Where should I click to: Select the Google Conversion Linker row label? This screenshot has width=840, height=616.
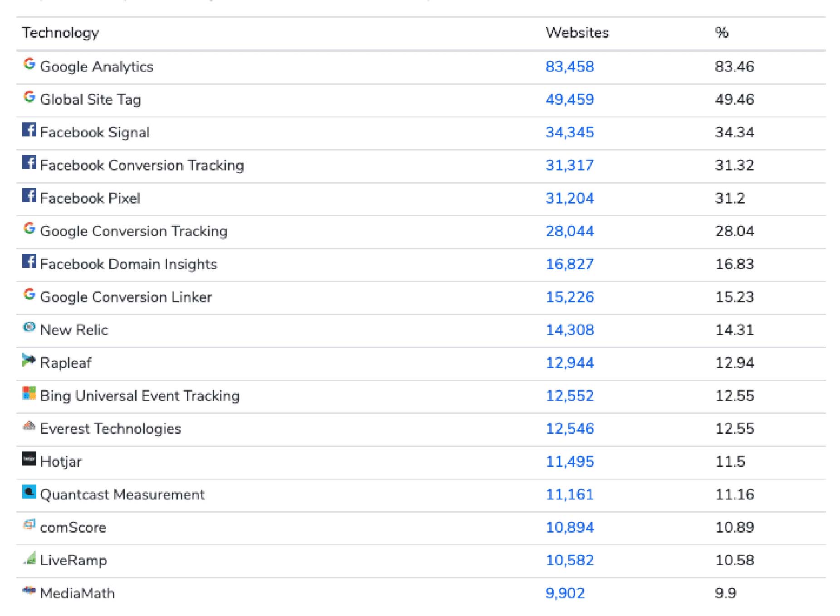(126, 297)
